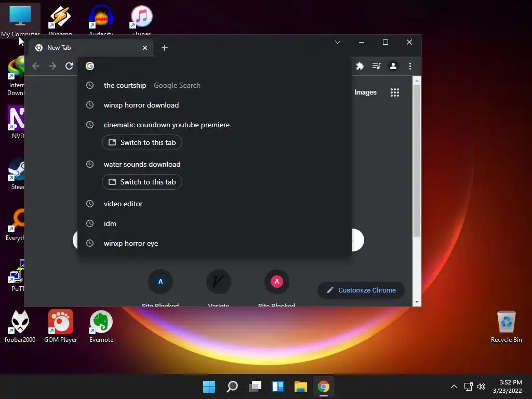This screenshot has height=399, width=532.
Task: Open the media controls icon in Chrome toolbar
Action: coord(376,66)
